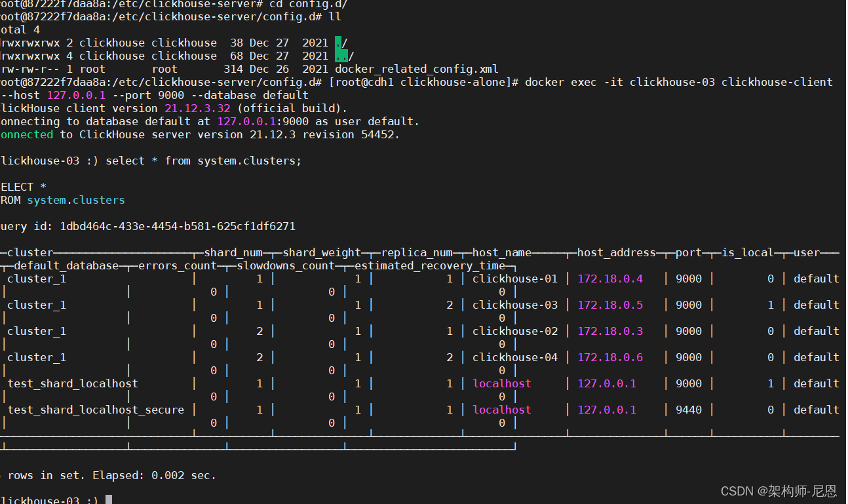The width and height of the screenshot is (848, 504).
Task: Click host name clickhouse-04
Action: 515,357
